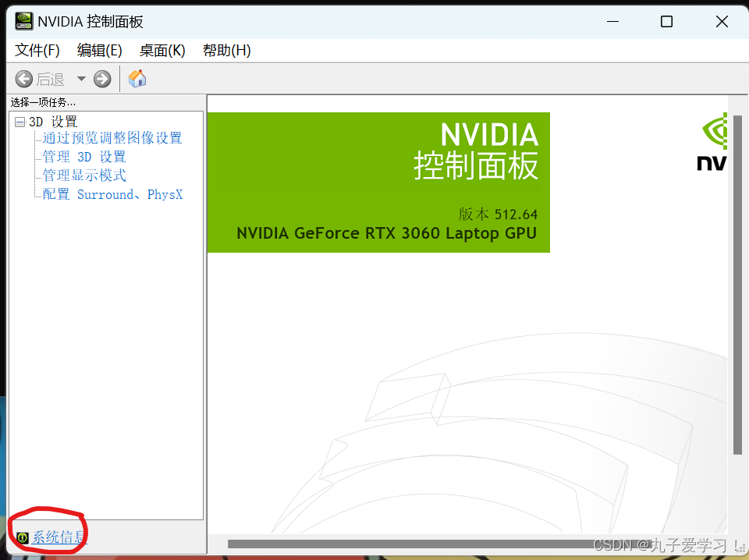Open the 文件(F) menu
Screen dimensions: 749x560
point(37,50)
